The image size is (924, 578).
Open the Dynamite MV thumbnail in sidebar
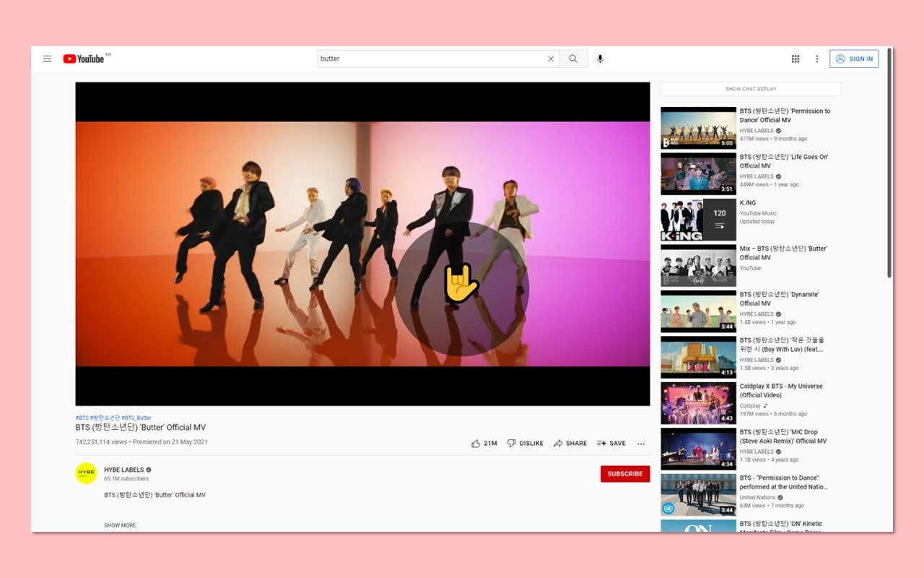click(x=697, y=311)
